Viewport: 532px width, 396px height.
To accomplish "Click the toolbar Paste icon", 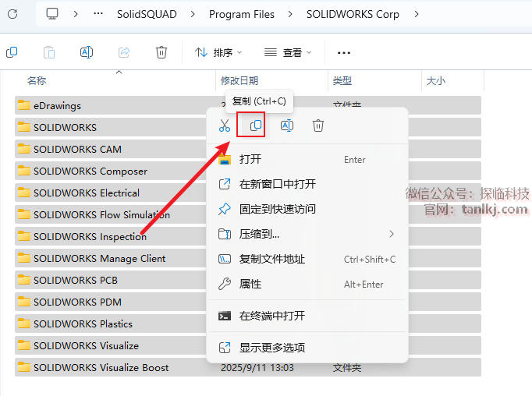I will pos(49,52).
